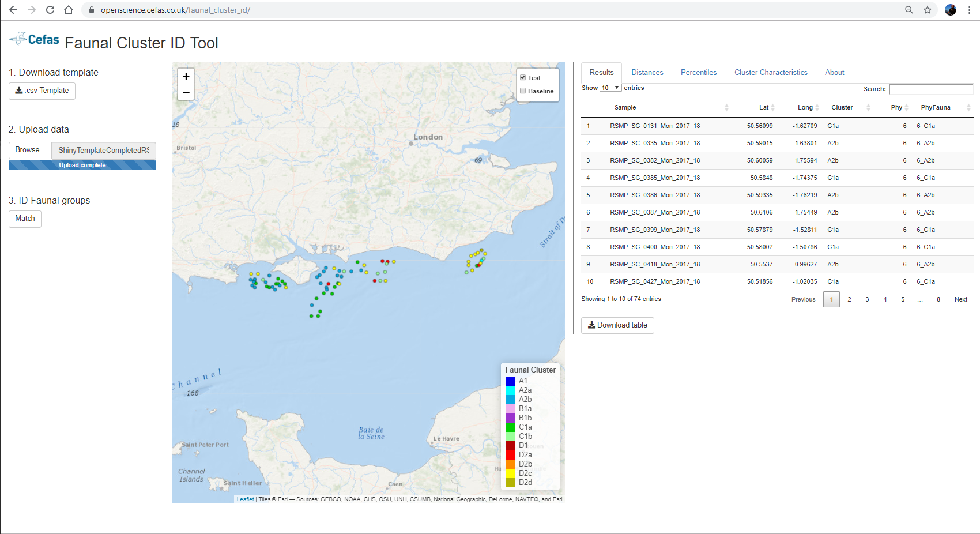Go to browser home page icon
This screenshot has width=980, height=534.
tap(69, 10)
